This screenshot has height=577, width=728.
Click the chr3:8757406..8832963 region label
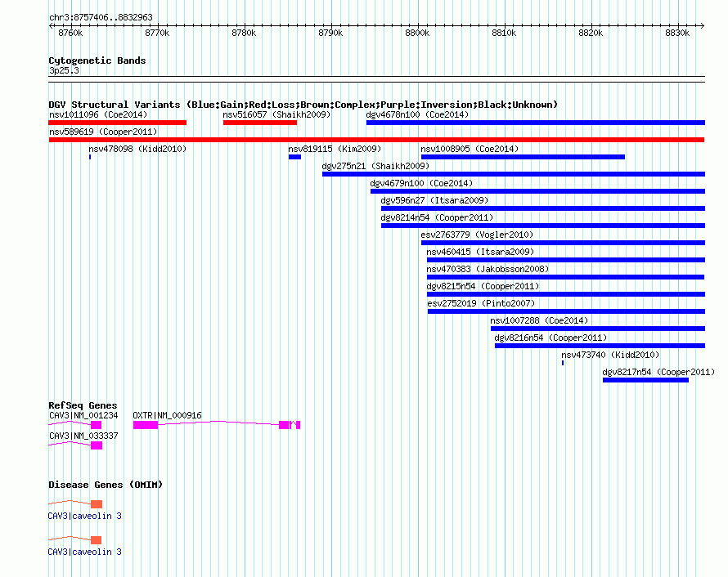[x=101, y=17]
